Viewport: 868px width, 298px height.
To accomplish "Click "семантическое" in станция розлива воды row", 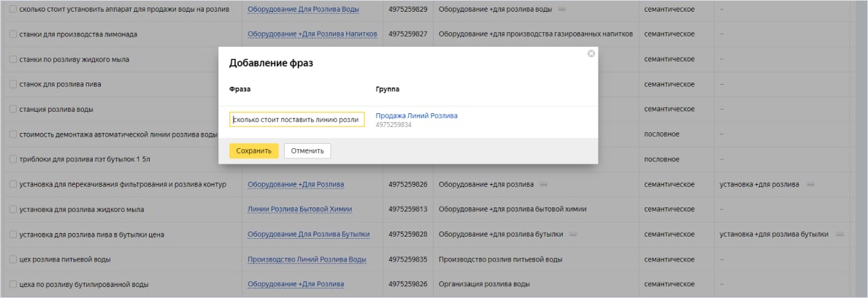I will [669, 109].
